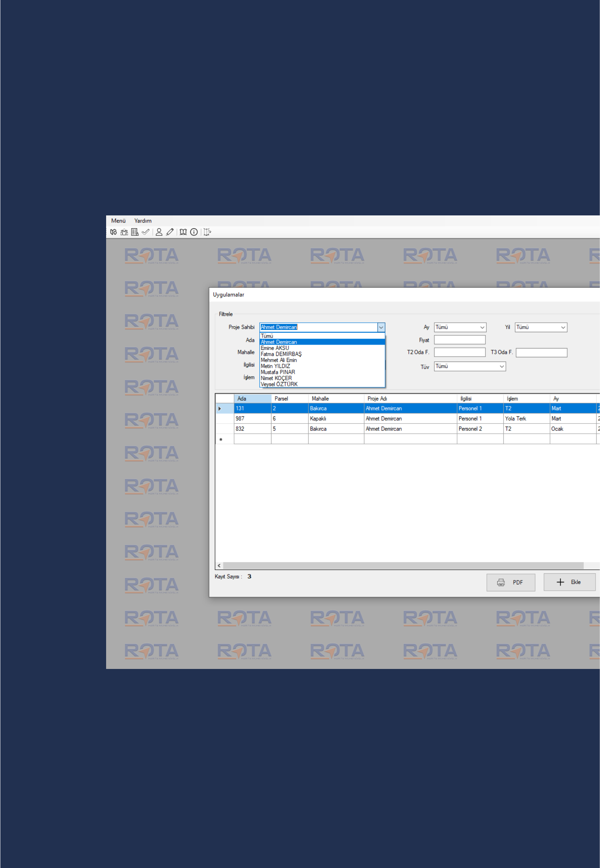Image resolution: width=600 pixels, height=868 pixels.
Task: Click the single user toolbar icon
Action: [x=159, y=232]
